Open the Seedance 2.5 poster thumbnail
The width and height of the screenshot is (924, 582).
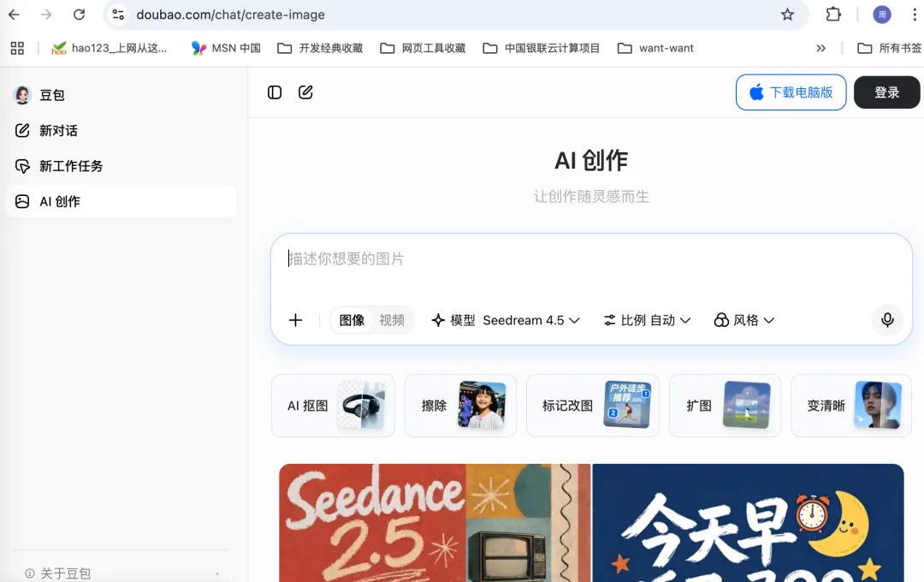[435, 523]
